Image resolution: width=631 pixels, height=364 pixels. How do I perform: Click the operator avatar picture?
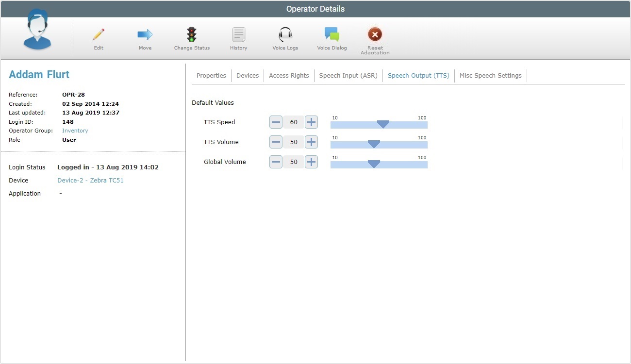click(37, 32)
